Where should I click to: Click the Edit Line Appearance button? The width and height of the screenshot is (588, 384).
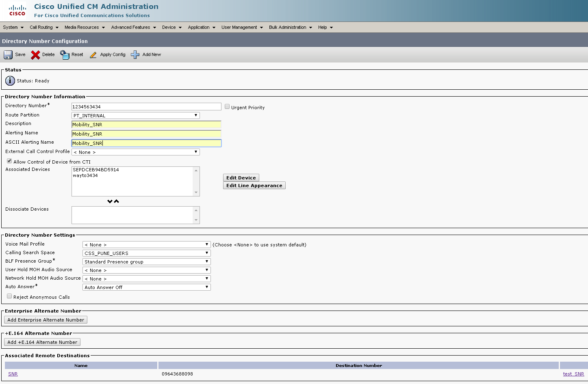point(254,186)
